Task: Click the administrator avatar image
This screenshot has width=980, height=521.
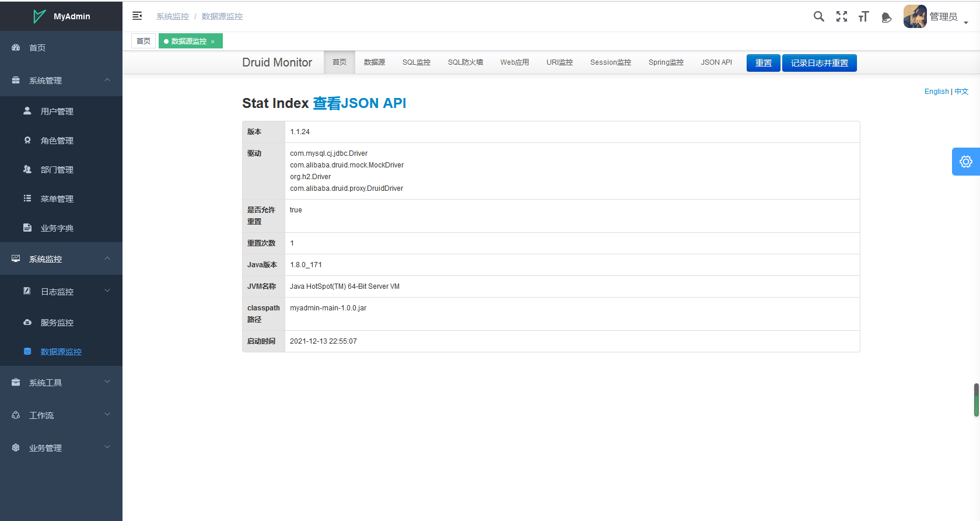Action: [x=915, y=16]
